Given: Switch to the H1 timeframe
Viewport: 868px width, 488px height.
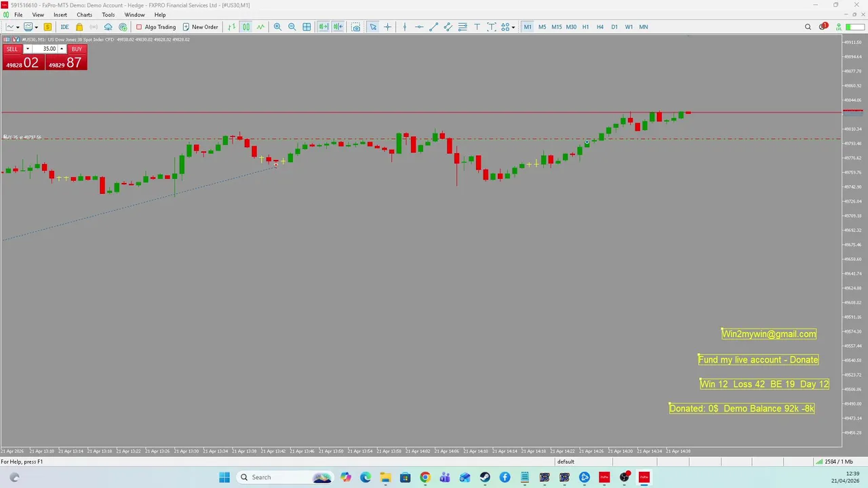Looking at the screenshot, I should coord(585,27).
